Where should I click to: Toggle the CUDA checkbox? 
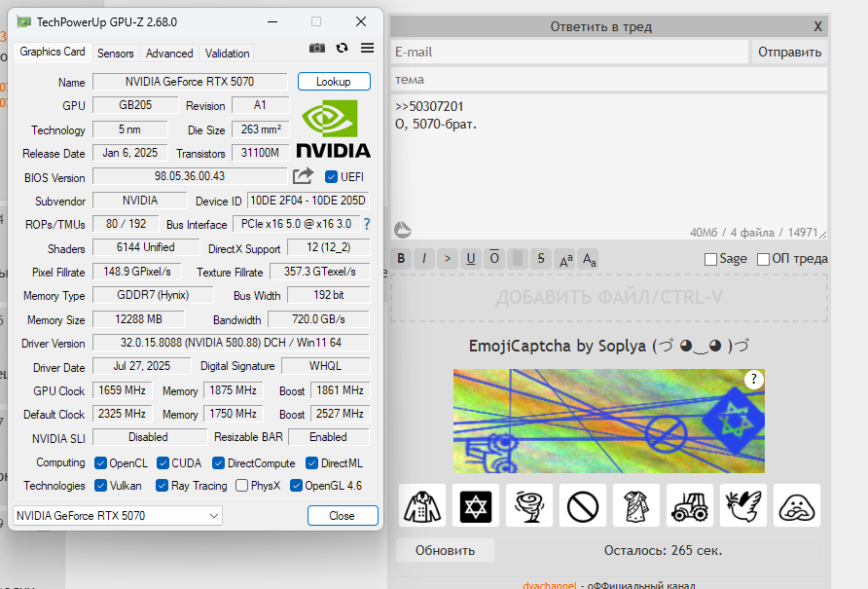click(x=163, y=462)
